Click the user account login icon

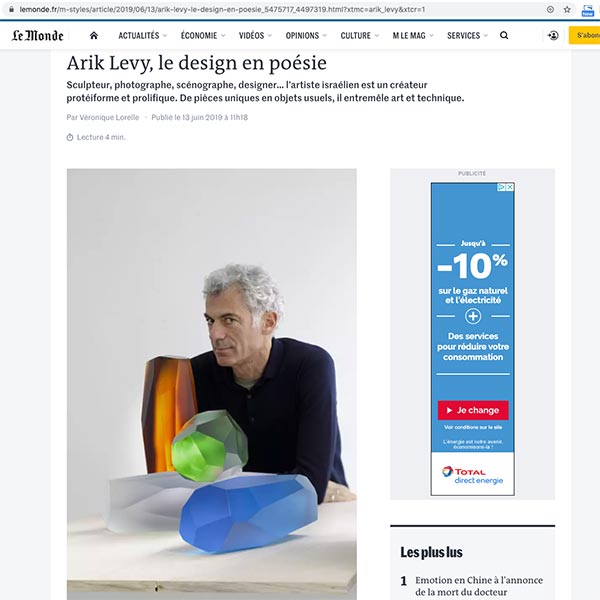pyautogui.click(x=553, y=36)
